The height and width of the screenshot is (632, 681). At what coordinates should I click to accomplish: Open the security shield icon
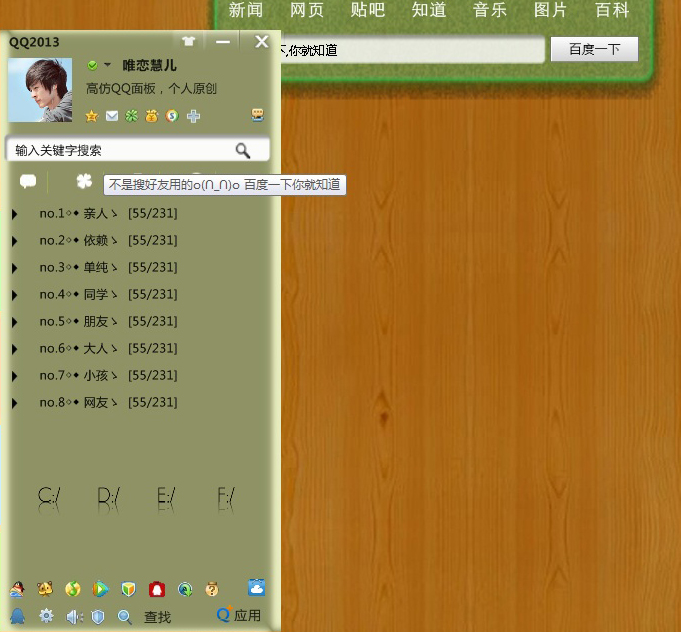pyautogui.click(x=98, y=616)
